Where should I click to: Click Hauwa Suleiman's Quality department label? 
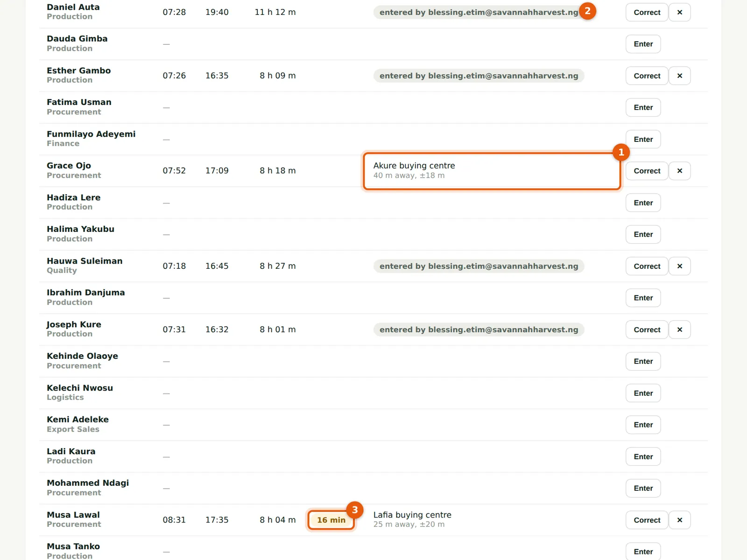click(62, 271)
